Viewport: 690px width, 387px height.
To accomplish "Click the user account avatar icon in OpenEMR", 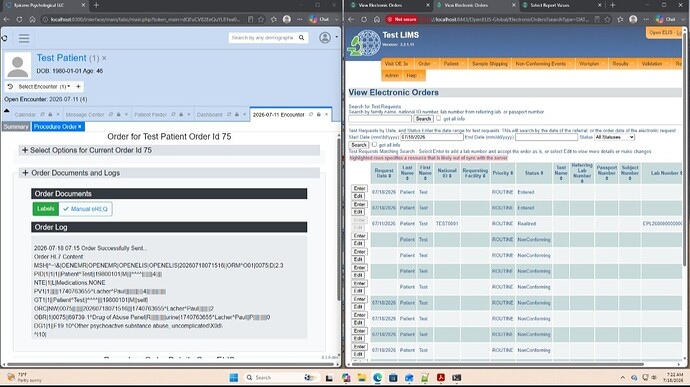I will tap(325, 38).
